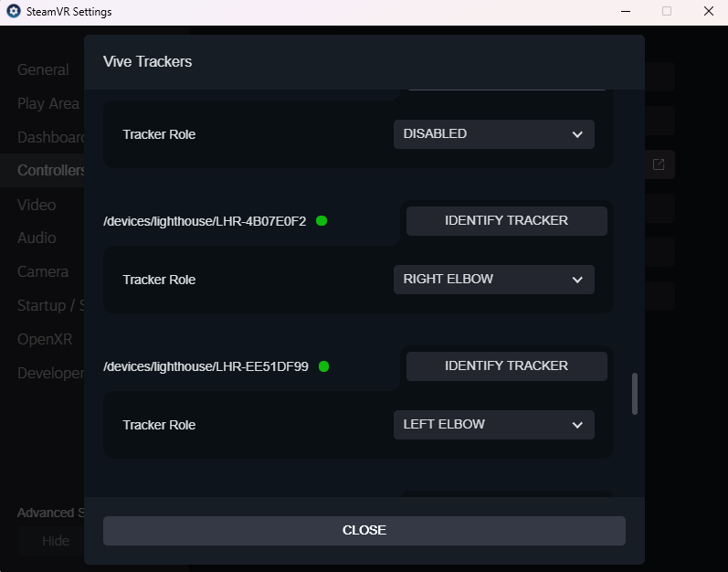Switch to the Video settings tab

click(37, 205)
